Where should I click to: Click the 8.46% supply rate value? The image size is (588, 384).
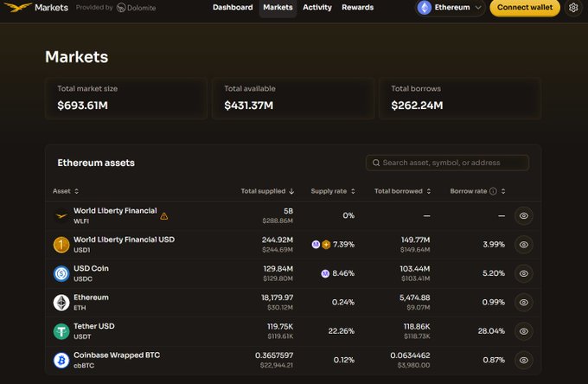343,273
